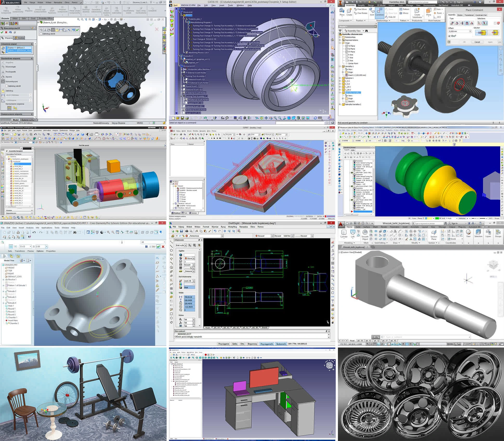Select the Mate constraint type in Place Constraint
Screen dimensions: 504x441
[x=452, y=23]
